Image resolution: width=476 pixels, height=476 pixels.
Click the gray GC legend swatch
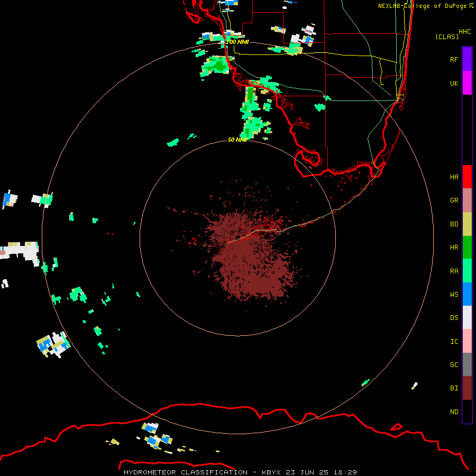coord(467,364)
